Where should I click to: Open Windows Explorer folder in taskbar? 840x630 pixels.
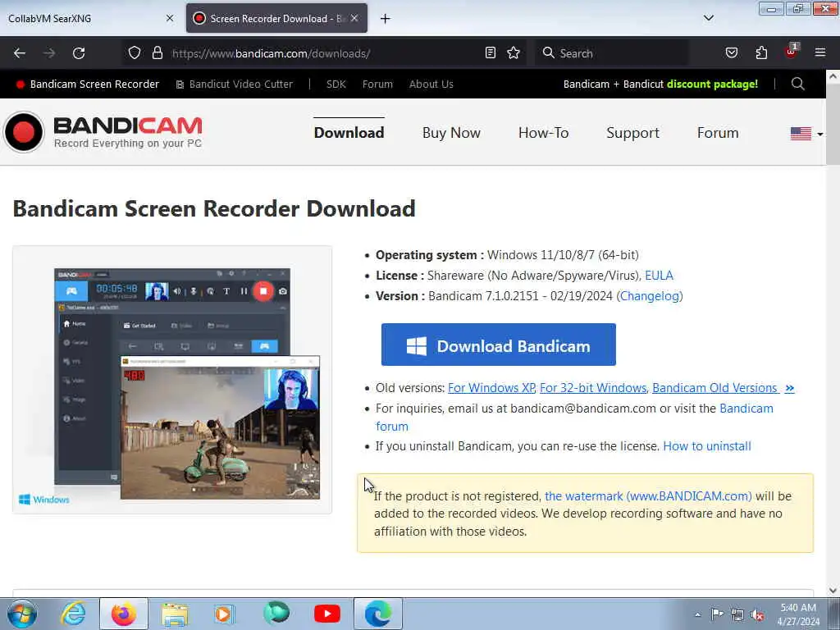coord(175,614)
